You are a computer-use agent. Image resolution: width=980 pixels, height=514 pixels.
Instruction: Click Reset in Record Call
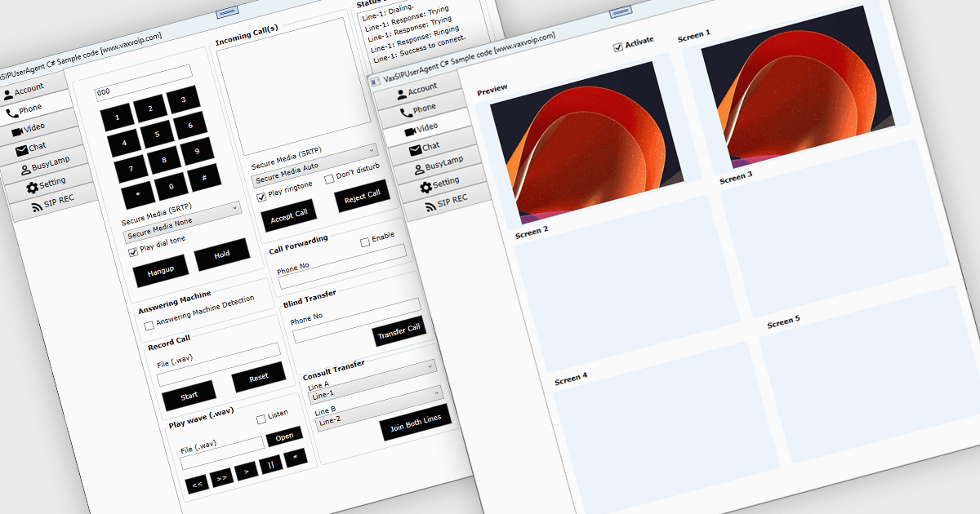(x=259, y=378)
